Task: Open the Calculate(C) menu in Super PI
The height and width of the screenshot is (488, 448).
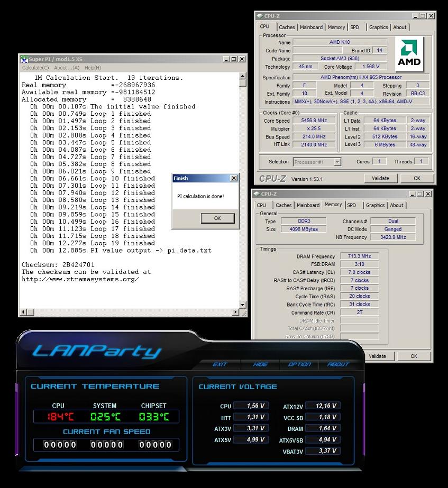Action: click(35, 68)
